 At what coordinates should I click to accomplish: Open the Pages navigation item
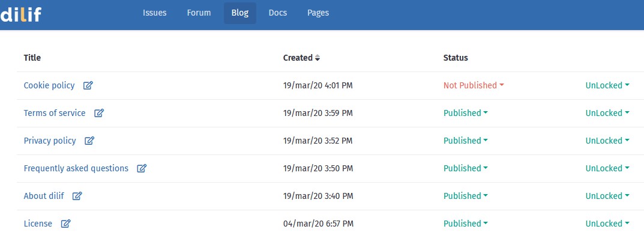point(318,13)
